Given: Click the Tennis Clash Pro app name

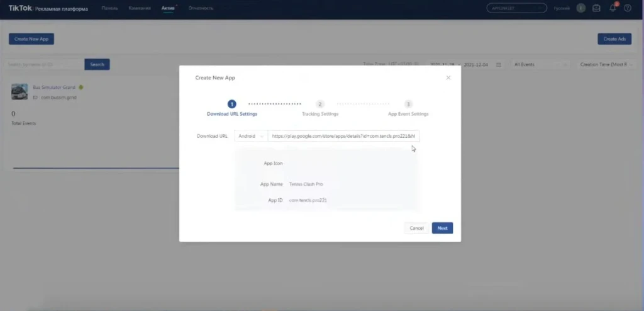Looking at the screenshot, I should [x=306, y=184].
